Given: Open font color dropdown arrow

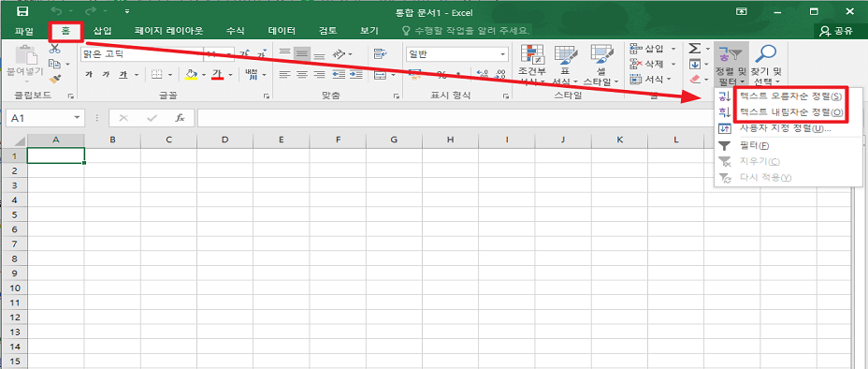Looking at the screenshot, I should click(230, 74).
